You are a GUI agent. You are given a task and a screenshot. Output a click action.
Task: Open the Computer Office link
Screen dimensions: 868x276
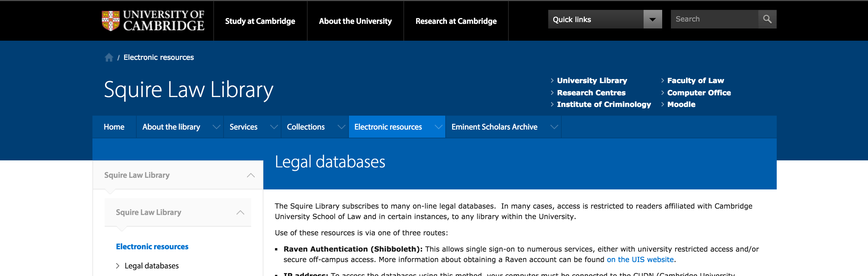click(699, 93)
